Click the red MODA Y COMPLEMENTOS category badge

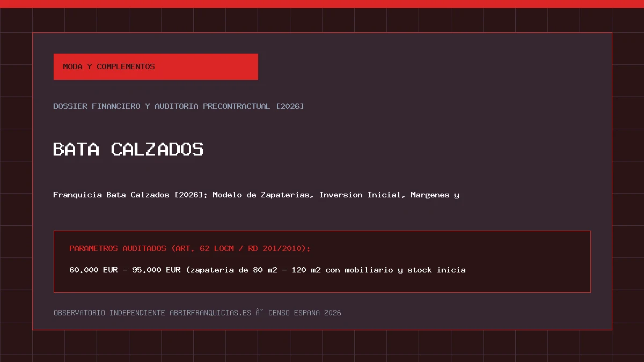pyautogui.click(x=156, y=67)
